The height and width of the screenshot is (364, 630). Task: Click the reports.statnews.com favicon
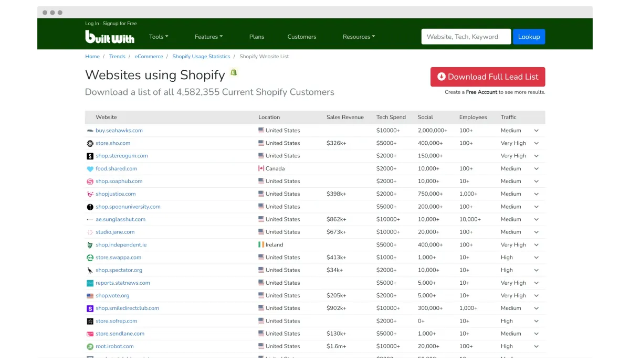pos(90,283)
